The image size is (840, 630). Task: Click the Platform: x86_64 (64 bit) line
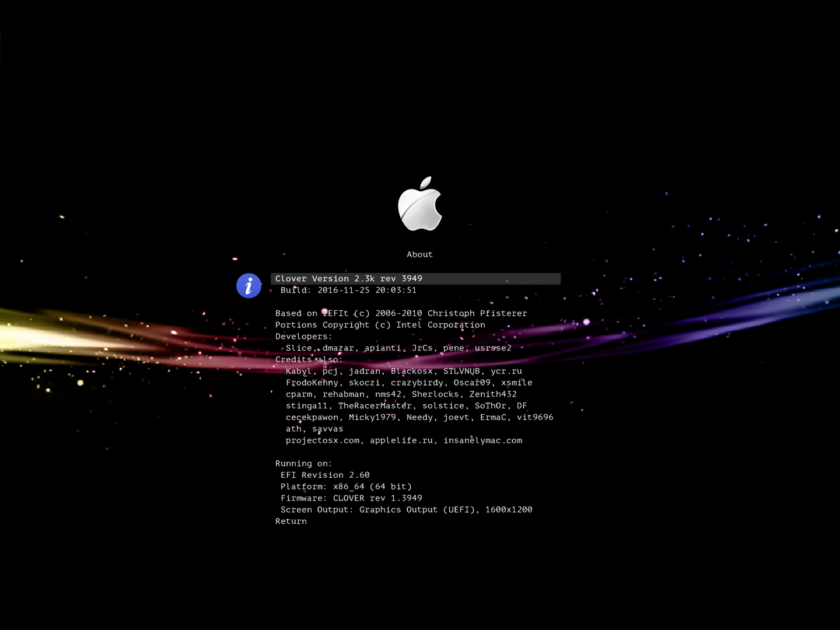(346, 487)
